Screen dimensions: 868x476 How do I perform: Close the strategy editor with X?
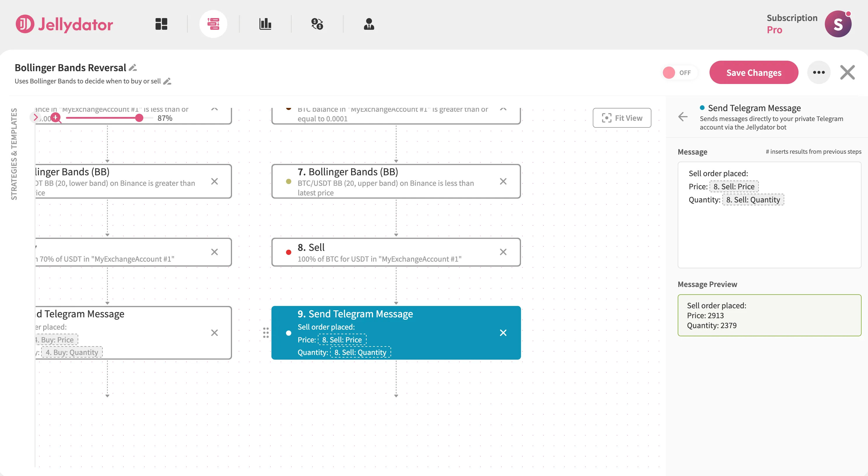pyautogui.click(x=848, y=72)
